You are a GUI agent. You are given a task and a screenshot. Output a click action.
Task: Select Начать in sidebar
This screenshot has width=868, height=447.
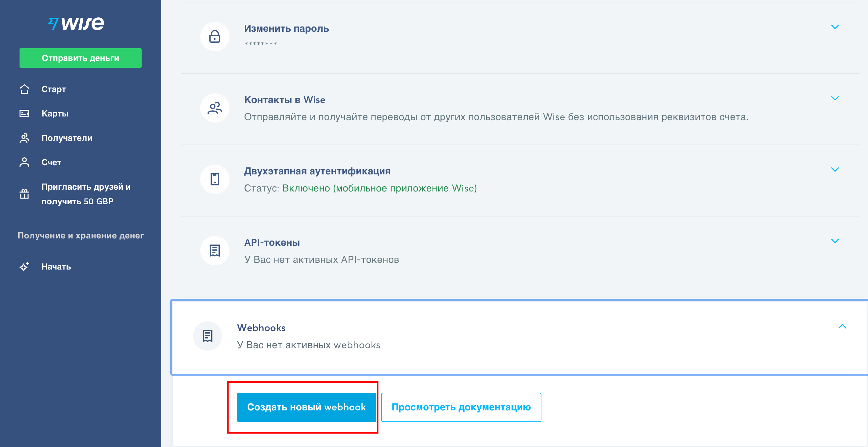point(56,266)
